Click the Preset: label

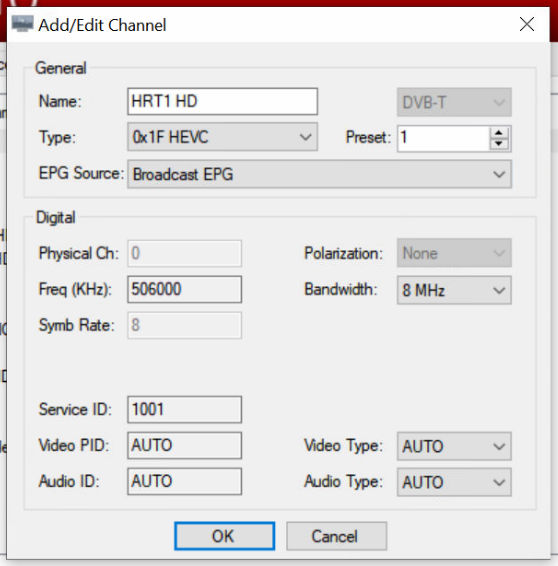pos(368,137)
